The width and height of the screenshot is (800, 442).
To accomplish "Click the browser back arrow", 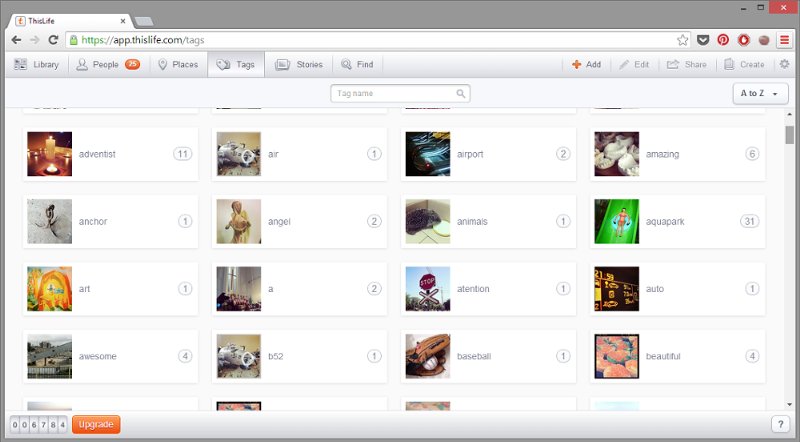I will point(16,40).
